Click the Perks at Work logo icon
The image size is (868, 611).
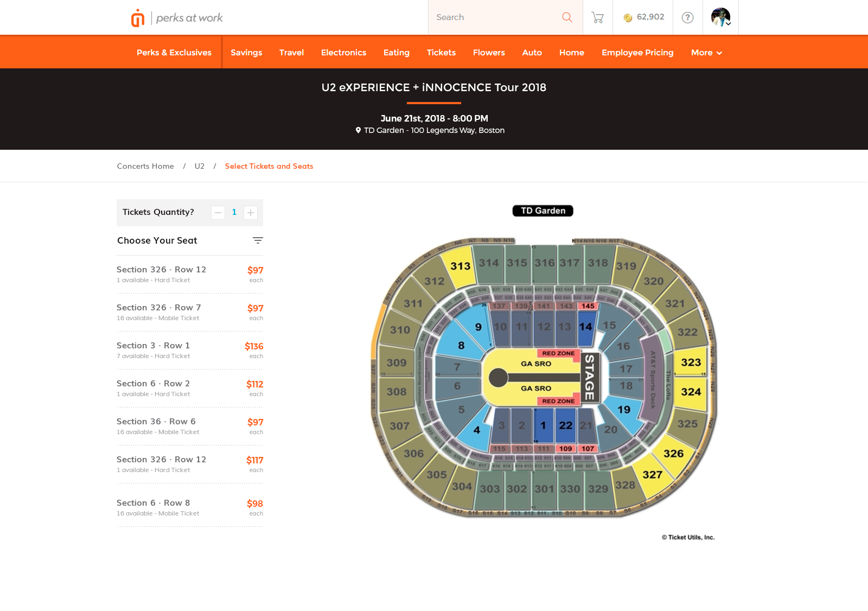point(138,18)
